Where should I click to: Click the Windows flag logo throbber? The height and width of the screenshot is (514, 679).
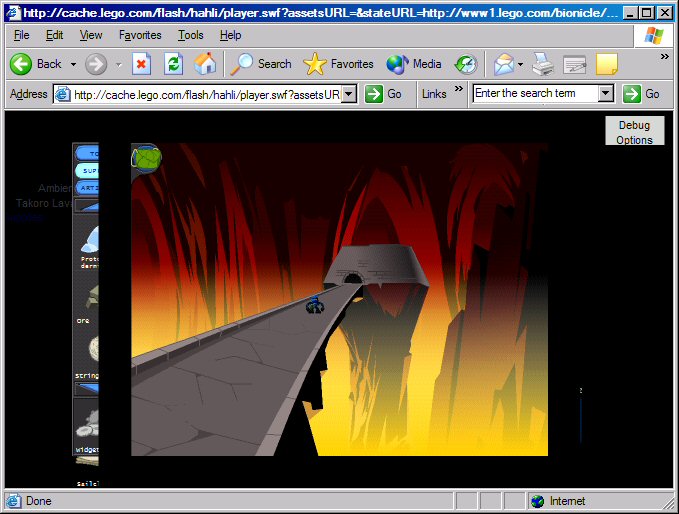[653, 36]
